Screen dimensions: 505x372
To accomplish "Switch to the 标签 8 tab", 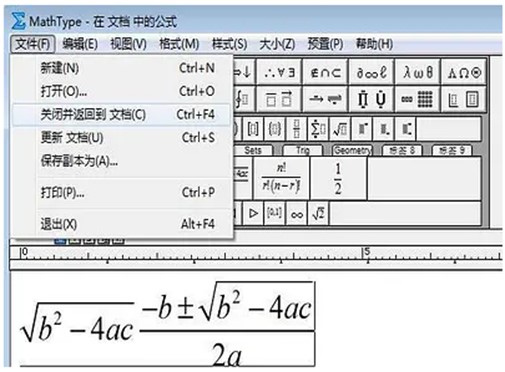I will 402,150.
